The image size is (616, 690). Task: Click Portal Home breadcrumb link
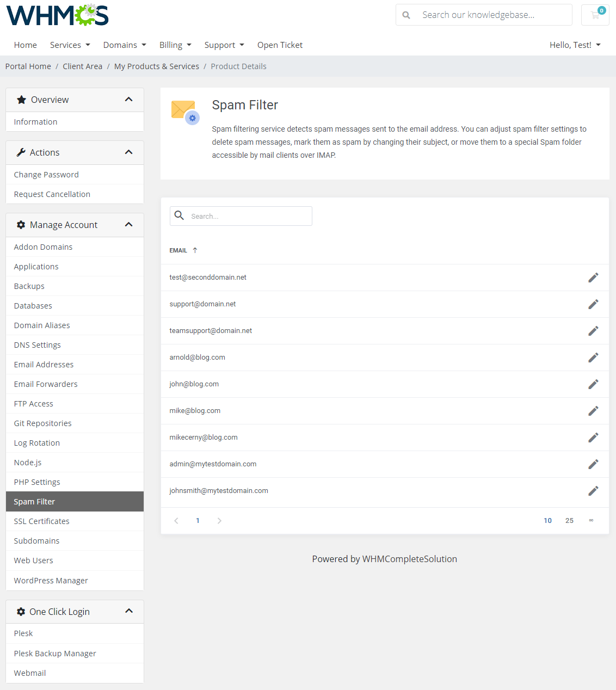coord(28,66)
